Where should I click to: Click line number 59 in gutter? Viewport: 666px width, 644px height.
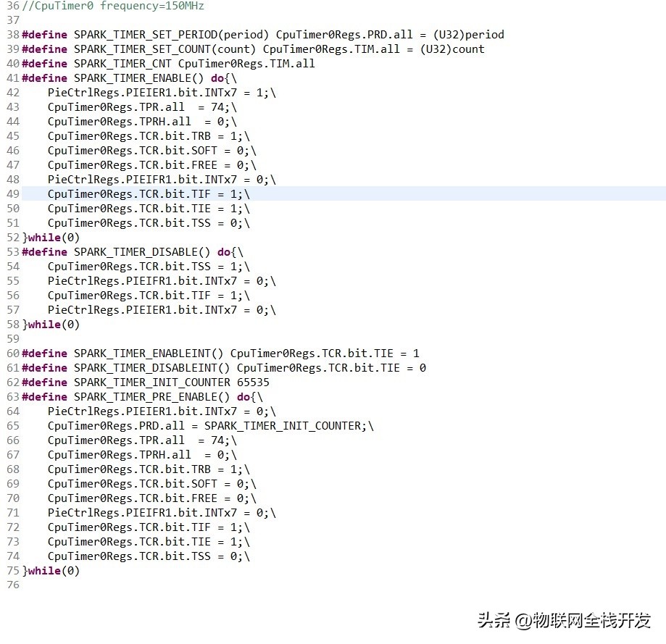(13, 339)
